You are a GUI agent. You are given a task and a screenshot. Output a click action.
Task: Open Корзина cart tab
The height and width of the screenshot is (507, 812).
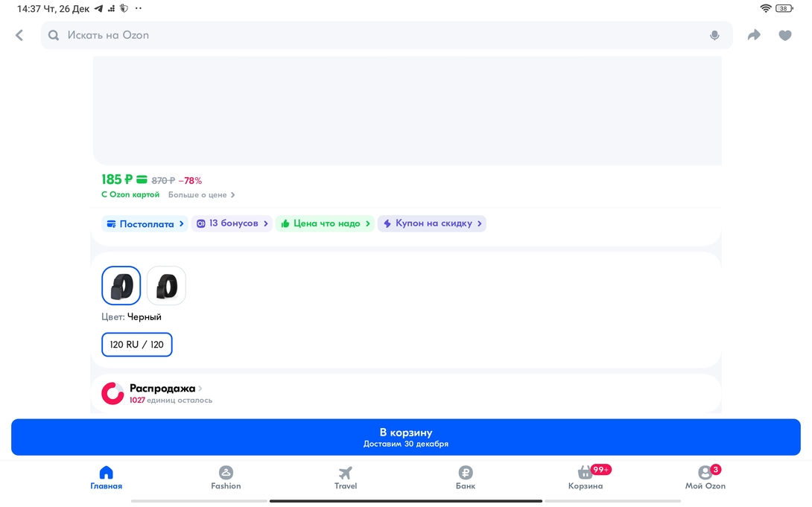click(586, 477)
